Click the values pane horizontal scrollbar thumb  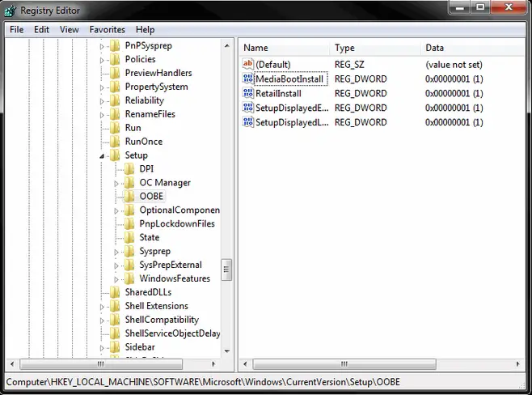[x=344, y=364]
